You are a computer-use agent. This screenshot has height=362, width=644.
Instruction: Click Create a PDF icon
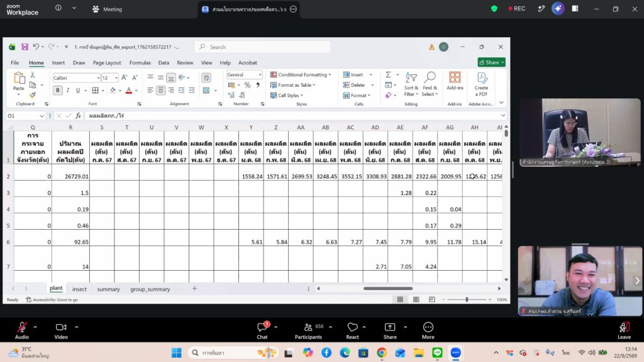click(x=481, y=84)
